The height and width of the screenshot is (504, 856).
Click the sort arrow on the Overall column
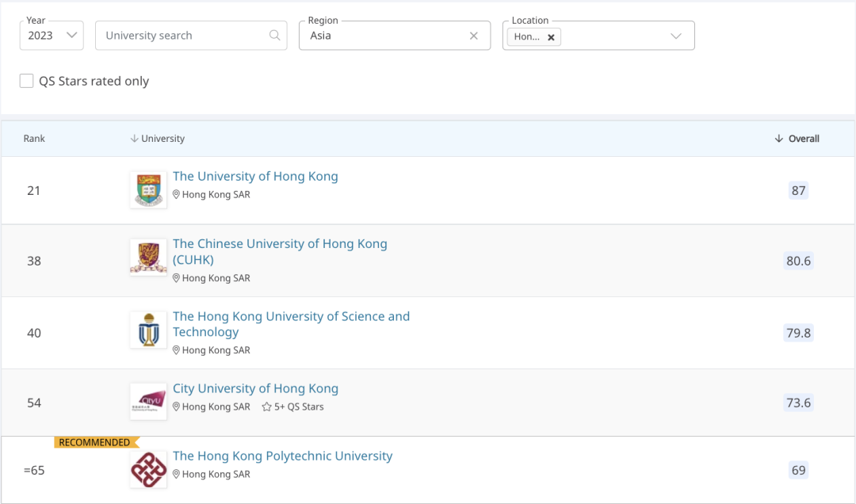(x=778, y=138)
